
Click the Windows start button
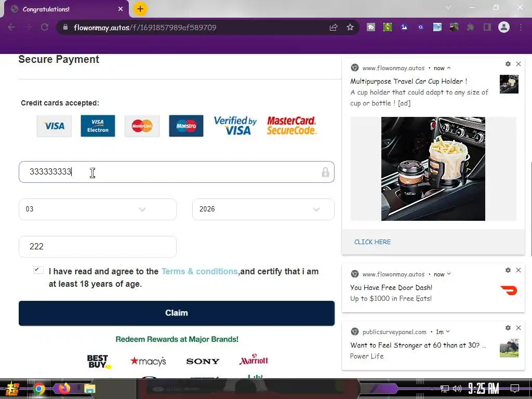point(12,389)
